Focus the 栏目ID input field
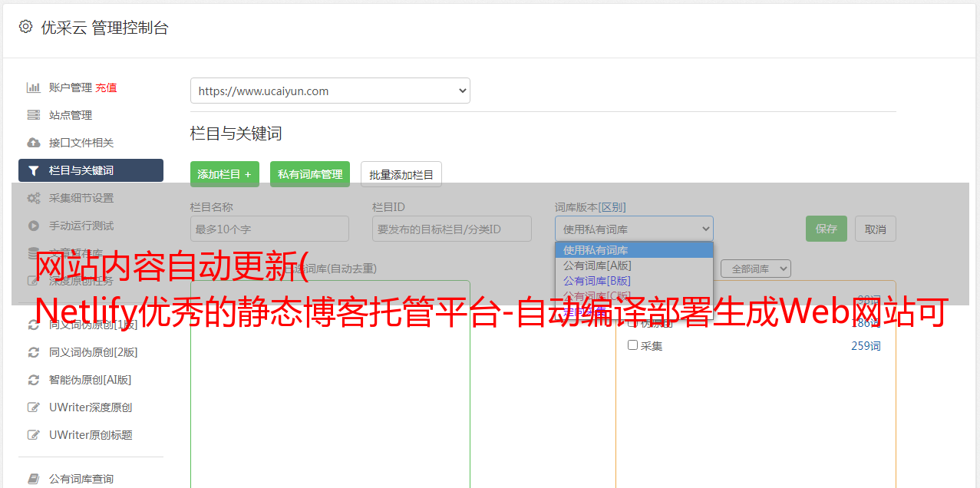The width and height of the screenshot is (980, 488). [x=452, y=229]
